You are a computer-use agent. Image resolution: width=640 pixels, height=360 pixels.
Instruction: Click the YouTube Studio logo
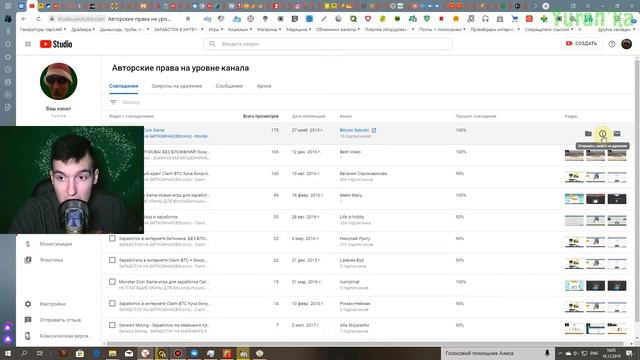pyautogui.click(x=56, y=44)
